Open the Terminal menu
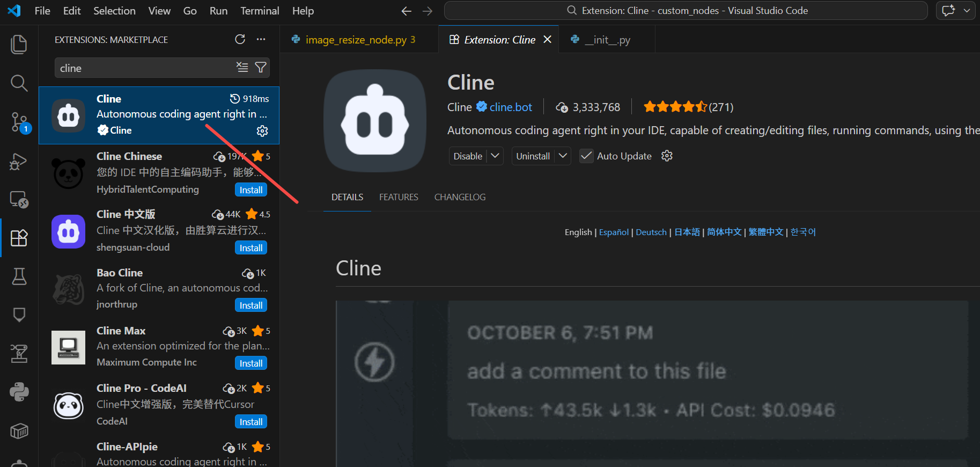Image resolution: width=980 pixels, height=467 pixels. (x=260, y=11)
